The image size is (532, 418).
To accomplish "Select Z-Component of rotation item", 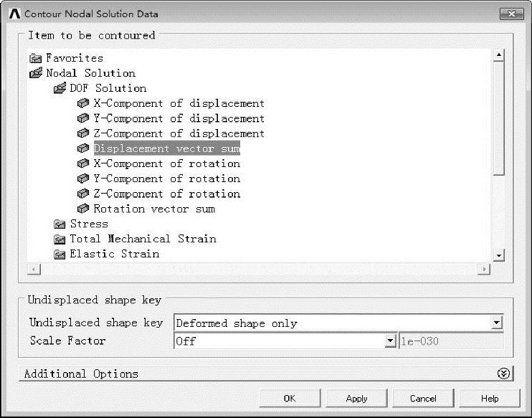I will pos(167,194).
